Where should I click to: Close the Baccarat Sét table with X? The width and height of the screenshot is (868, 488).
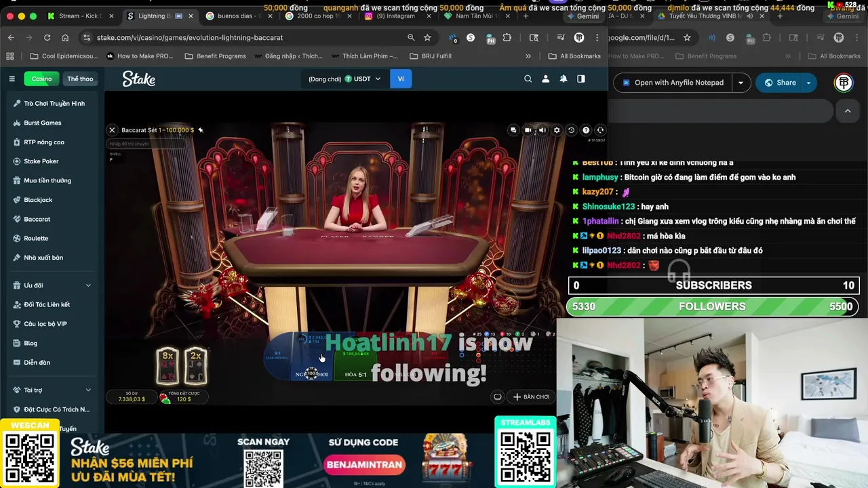pyautogui.click(x=112, y=130)
